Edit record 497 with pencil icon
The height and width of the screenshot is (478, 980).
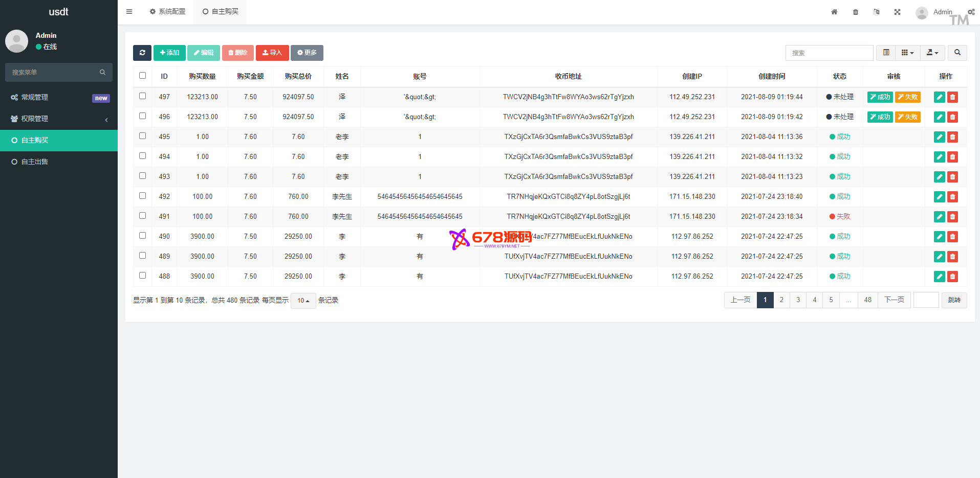939,97
